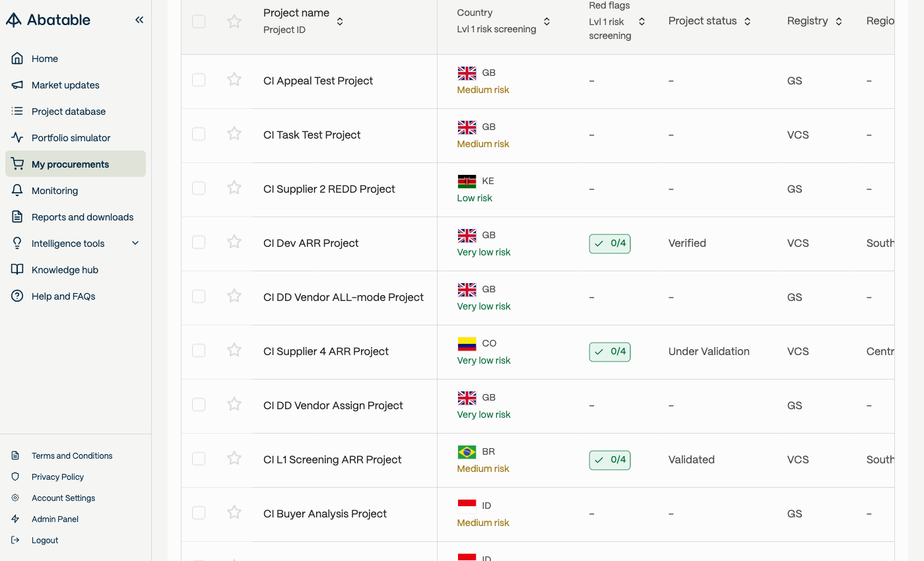Toggle the select-all checkbox in header
Image resolution: width=924 pixels, height=561 pixels.
click(x=199, y=22)
